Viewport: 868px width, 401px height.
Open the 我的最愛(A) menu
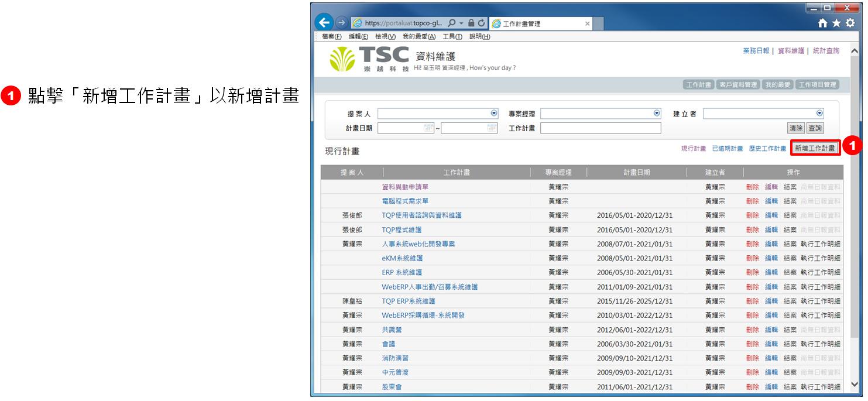418,36
